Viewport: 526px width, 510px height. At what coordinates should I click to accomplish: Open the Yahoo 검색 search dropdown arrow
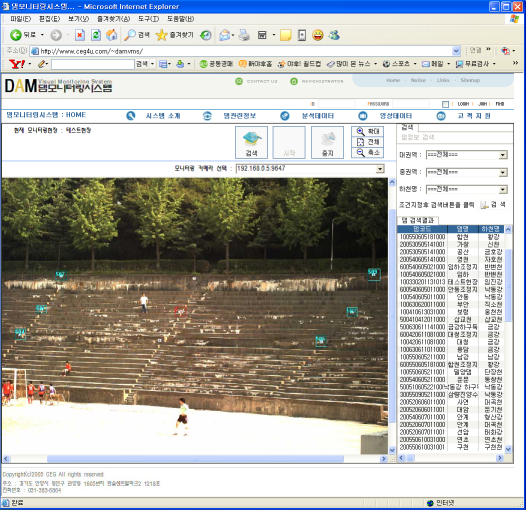tap(152, 64)
